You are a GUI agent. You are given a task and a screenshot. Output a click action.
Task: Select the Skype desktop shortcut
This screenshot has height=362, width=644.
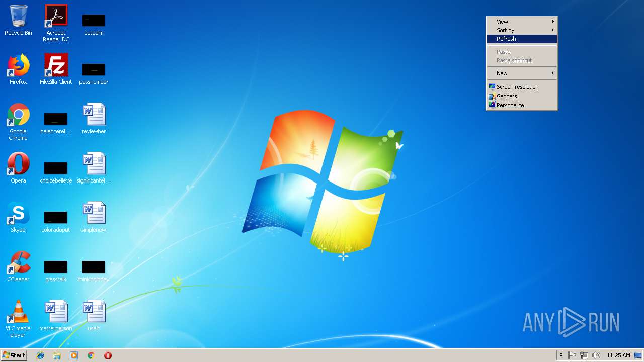click(x=18, y=217)
